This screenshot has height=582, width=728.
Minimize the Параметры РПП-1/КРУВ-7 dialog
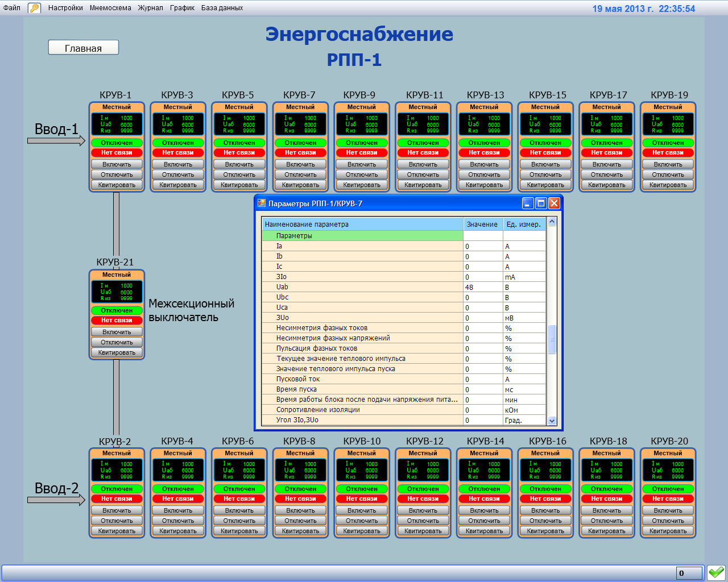528,203
